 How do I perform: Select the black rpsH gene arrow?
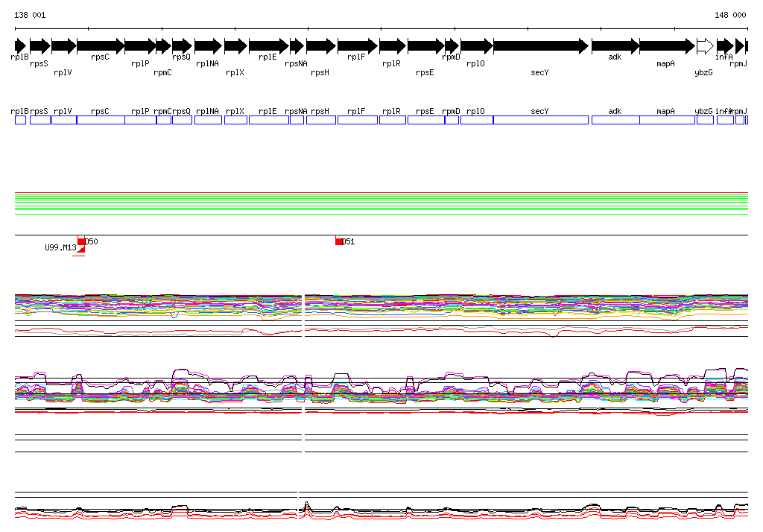[321, 46]
